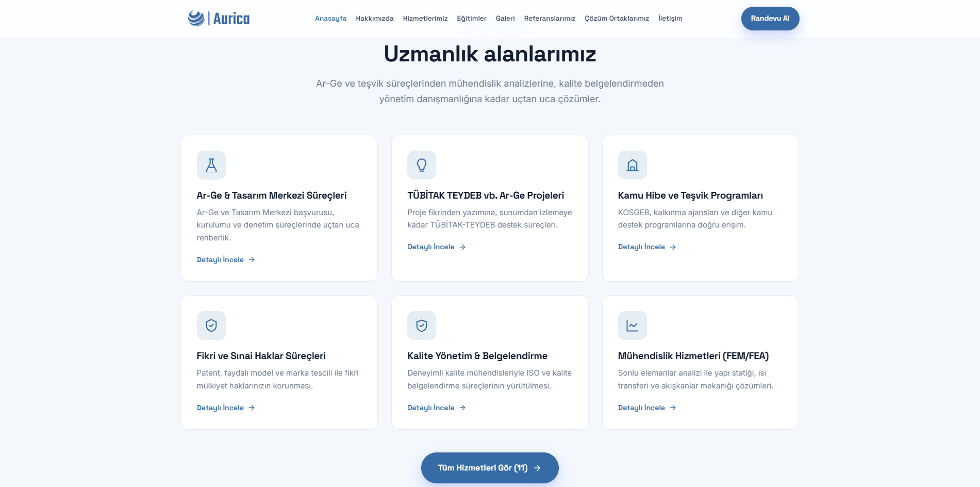
Task: Open the Galeri page
Action: coord(505,19)
